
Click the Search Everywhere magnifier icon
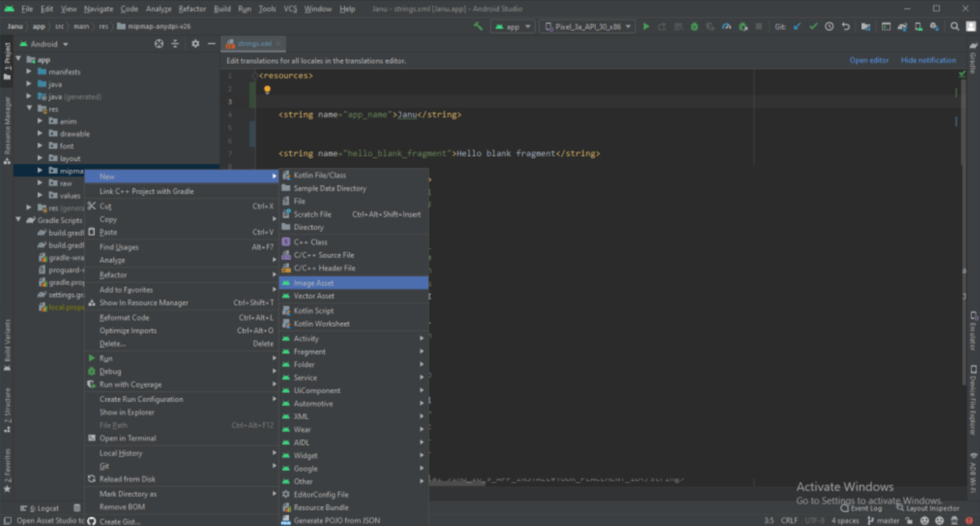tap(955, 27)
